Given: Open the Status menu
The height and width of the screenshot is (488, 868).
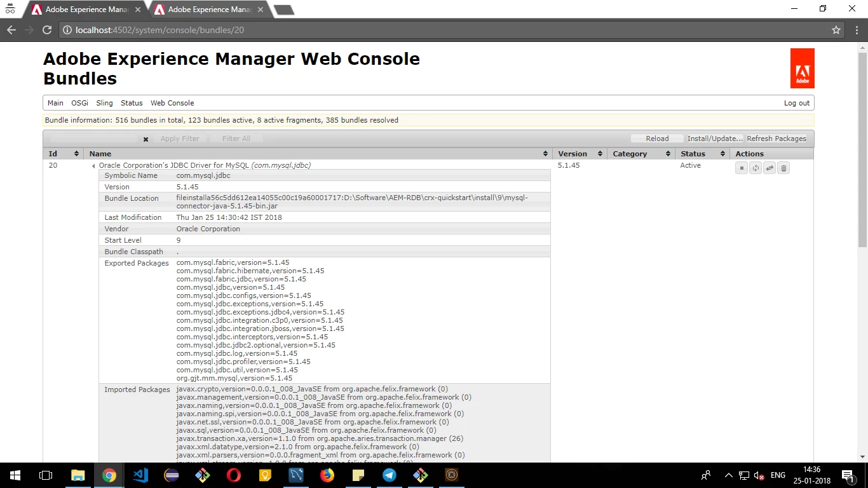Looking at the screenshot, I should pyautogui.click(x=132, y=103).
